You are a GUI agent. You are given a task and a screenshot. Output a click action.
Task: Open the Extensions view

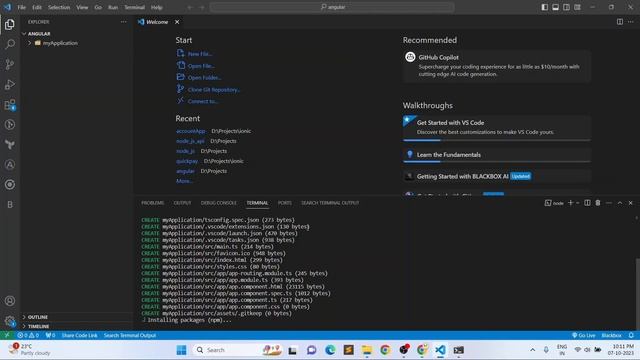pos(10,104)
